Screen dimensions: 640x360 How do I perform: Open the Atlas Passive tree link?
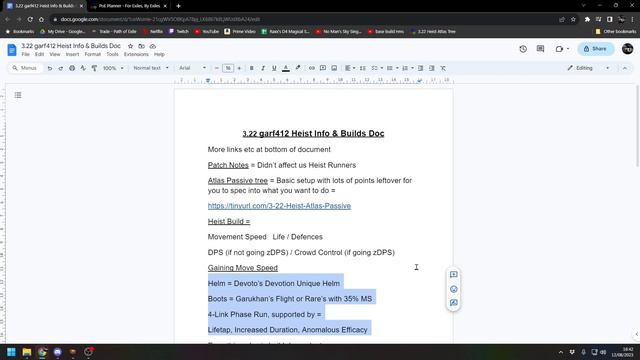238,180
